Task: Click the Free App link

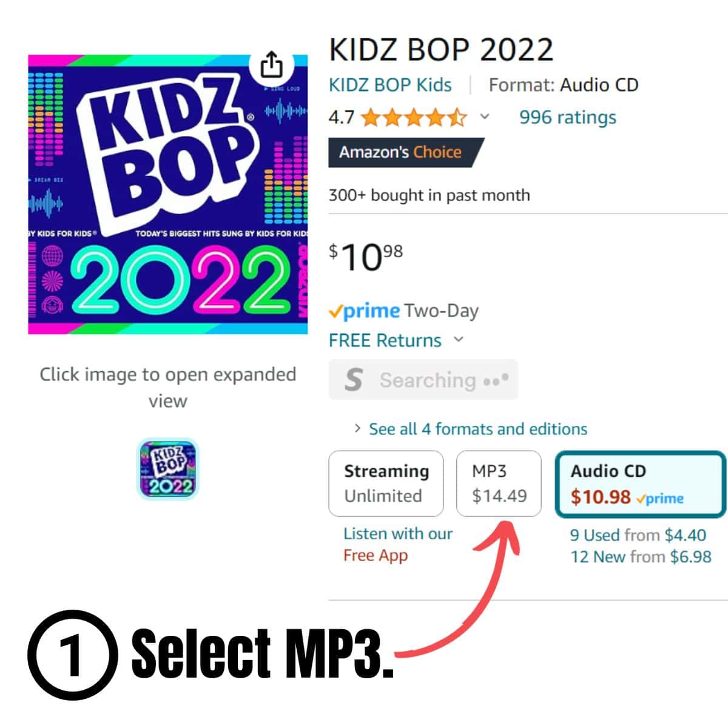Action: (375, 555)
